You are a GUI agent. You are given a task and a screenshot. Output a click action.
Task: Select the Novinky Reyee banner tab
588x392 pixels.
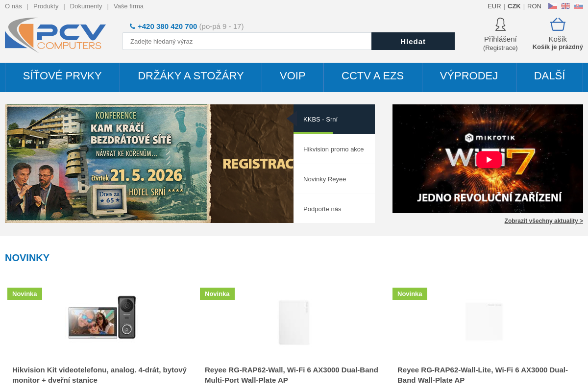point(324,179)
